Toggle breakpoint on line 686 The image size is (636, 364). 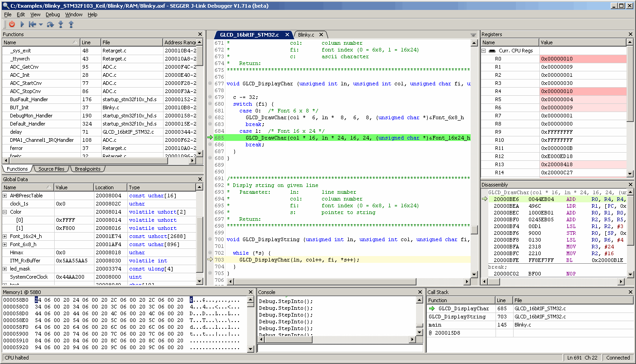click(210, 145)
